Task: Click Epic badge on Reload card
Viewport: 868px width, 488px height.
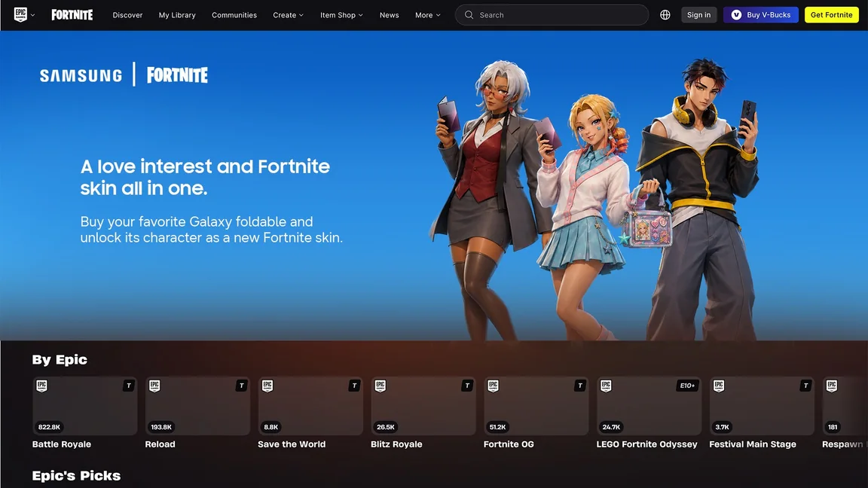Action: [x=155, y=386]
